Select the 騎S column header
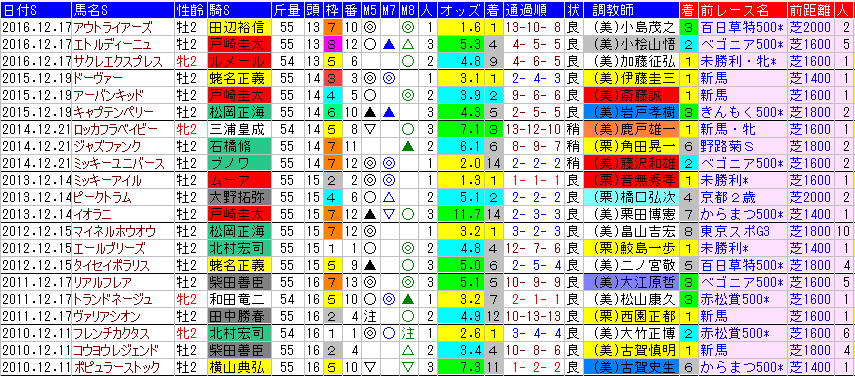The height and width of the screenshot is (376, 855). (238, 10)
